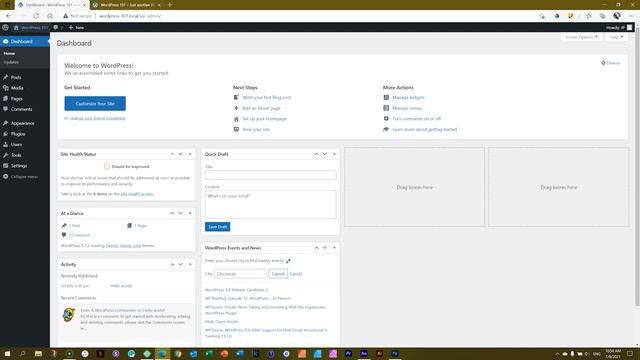This screenshot has height=360, width=640.
Task: Open the Hello world! recent post link
Action: [x=121, y=286]
